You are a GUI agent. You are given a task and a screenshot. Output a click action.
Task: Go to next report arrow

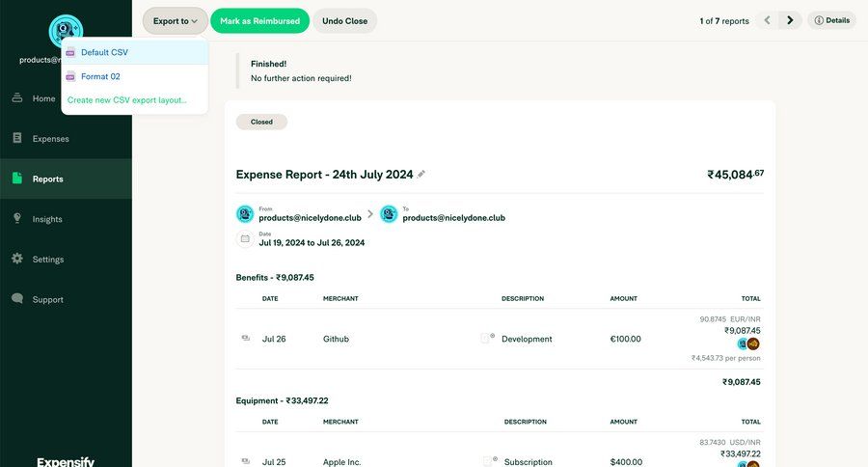point(790,20)
